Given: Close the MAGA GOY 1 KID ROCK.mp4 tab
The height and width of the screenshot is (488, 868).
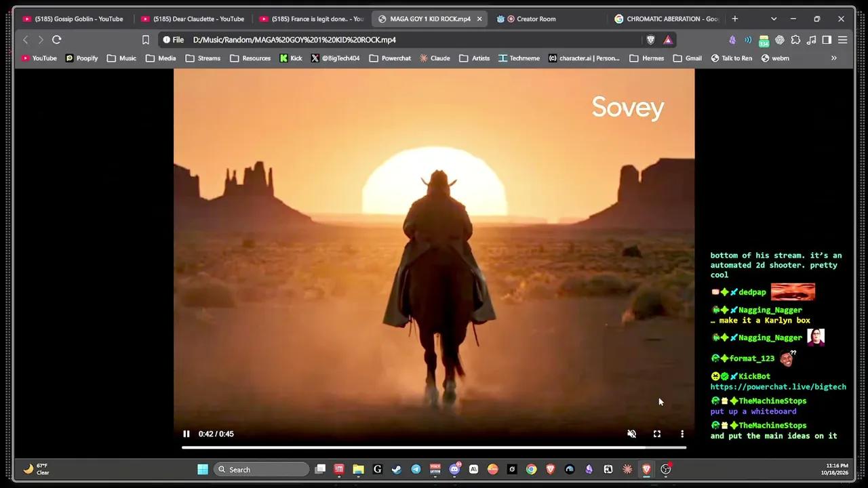Looking at the screenshot, I should click(x=479, y=19).
